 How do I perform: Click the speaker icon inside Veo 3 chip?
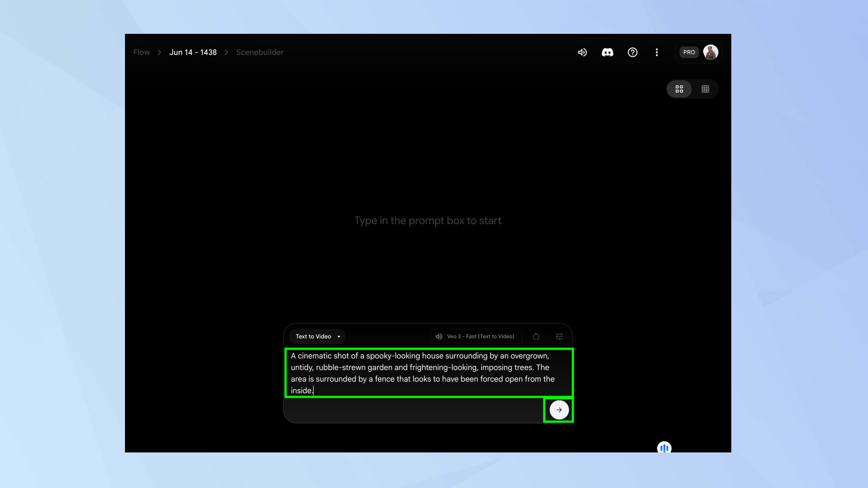pos(439,337)
